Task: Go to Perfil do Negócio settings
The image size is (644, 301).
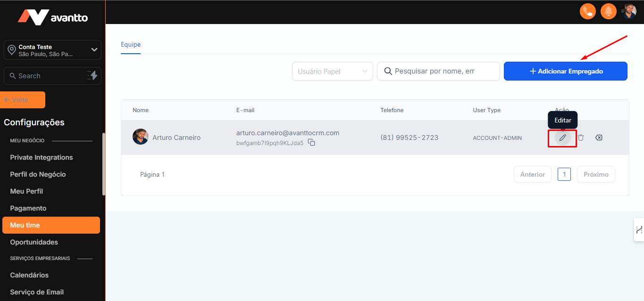Action: coord(38,174)
